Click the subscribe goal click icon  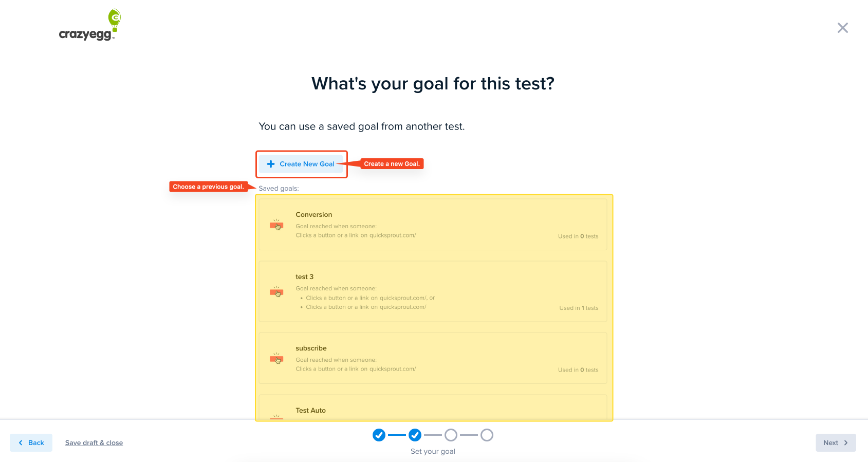pyautogui.click(x=276, y=358)
